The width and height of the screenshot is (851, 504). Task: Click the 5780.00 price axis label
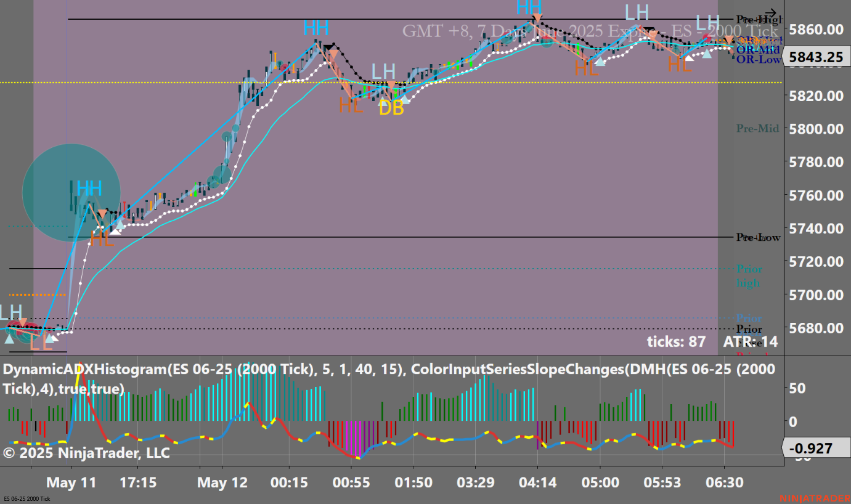(x=815, y=162)
